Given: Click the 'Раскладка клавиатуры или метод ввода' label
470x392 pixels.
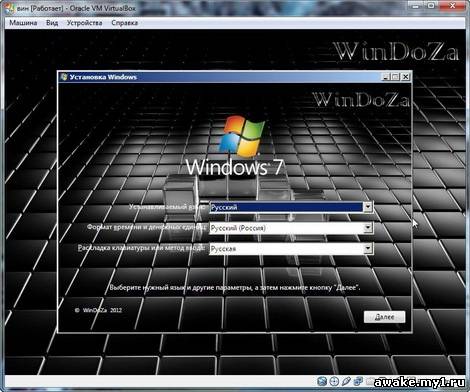Looking at the screenshot, I should click(x=141, y=248).
